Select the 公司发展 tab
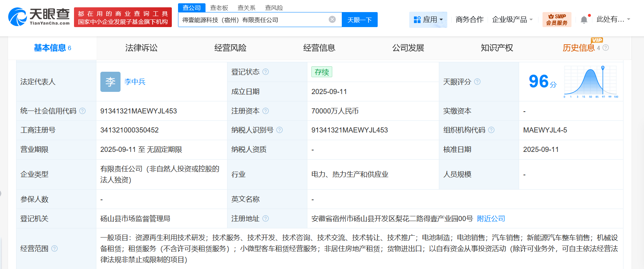Screen dimensions: 644x269 click(x=408, y=48)
